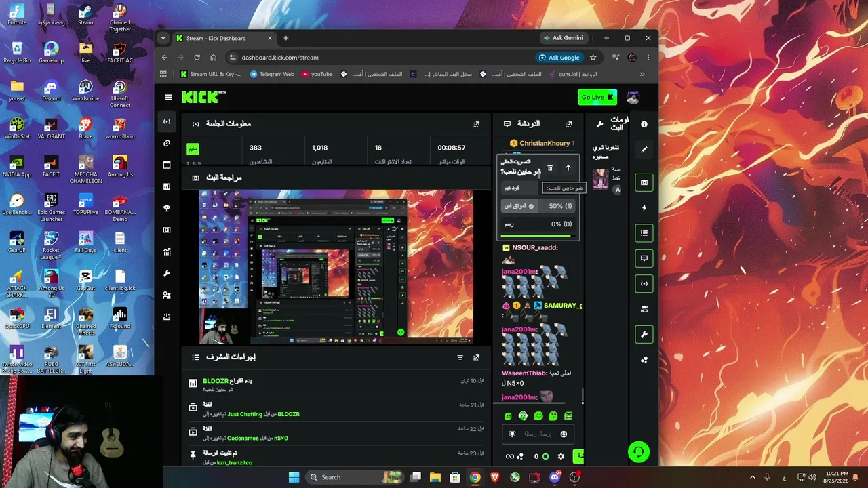The image size is (868, 488).
Task: Toggle the chat widget in right sidebar
Action: 644,258
